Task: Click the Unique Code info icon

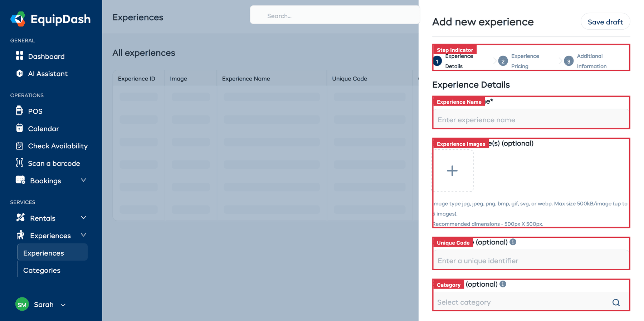Action: (513, 242)
